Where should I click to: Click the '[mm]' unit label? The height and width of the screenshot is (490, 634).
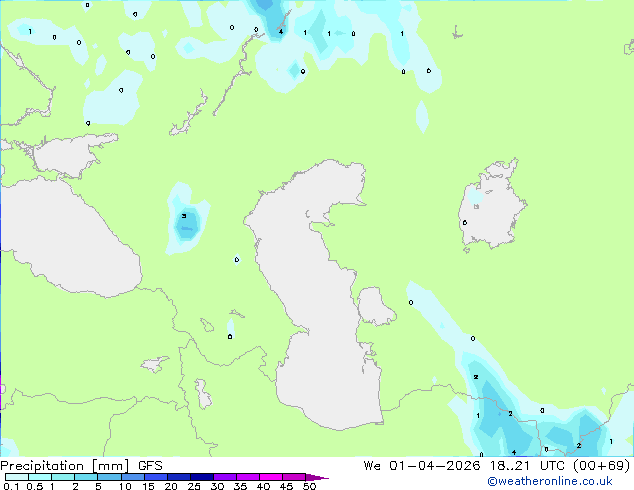tap(110, 466)
